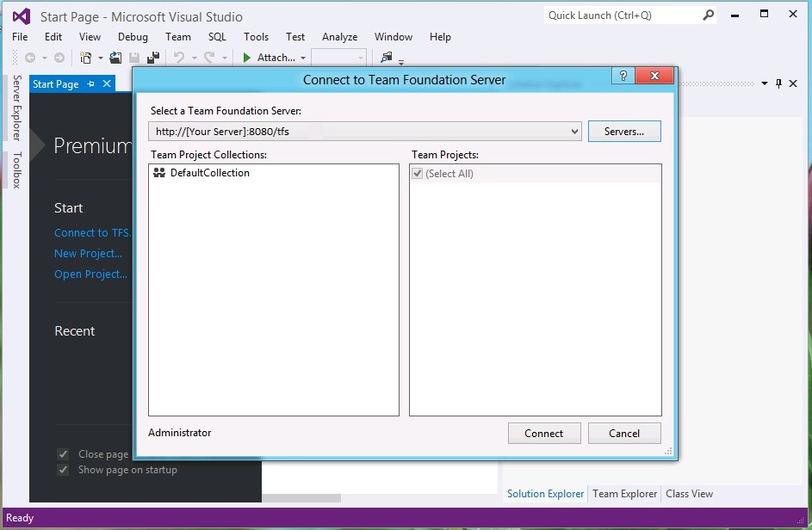Click the green Attach start arrow
Screen dimensions: 812x530
(x=246, y=58)
